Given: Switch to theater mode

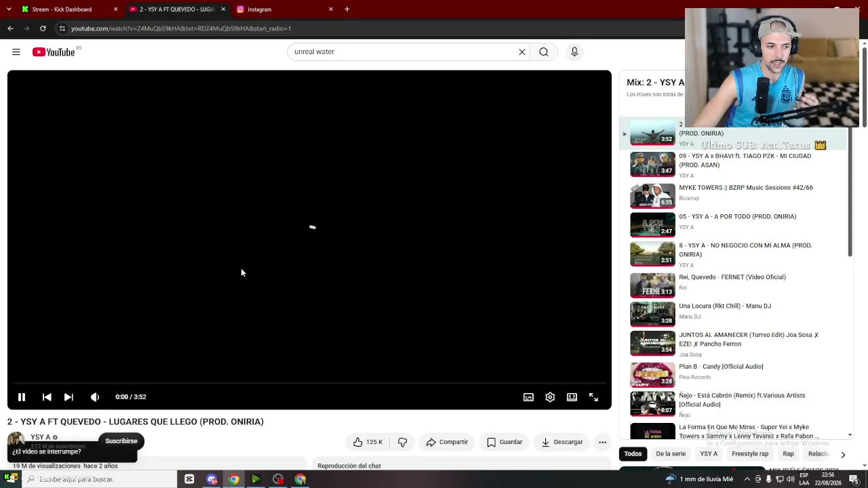Looking at the screenshot, I should (572, 397).
